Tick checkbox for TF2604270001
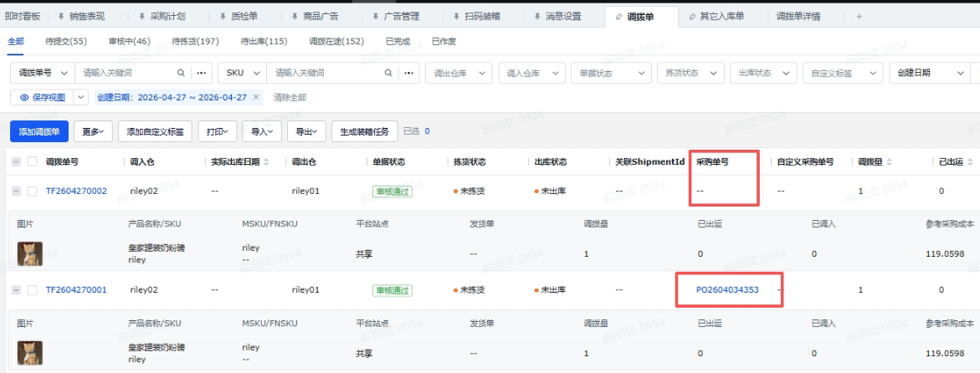This screenshot has width=980, height=373. click(x=32, y=290)
